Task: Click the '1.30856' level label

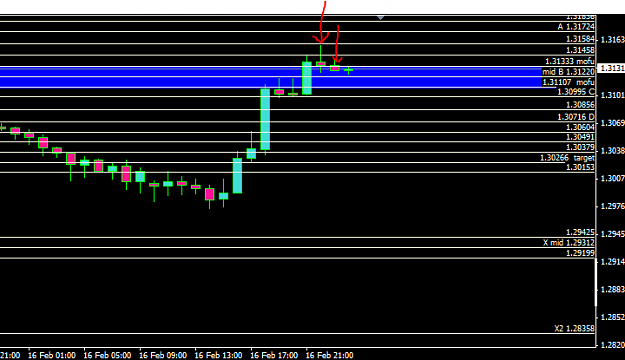Action: [x=580, y=105]
